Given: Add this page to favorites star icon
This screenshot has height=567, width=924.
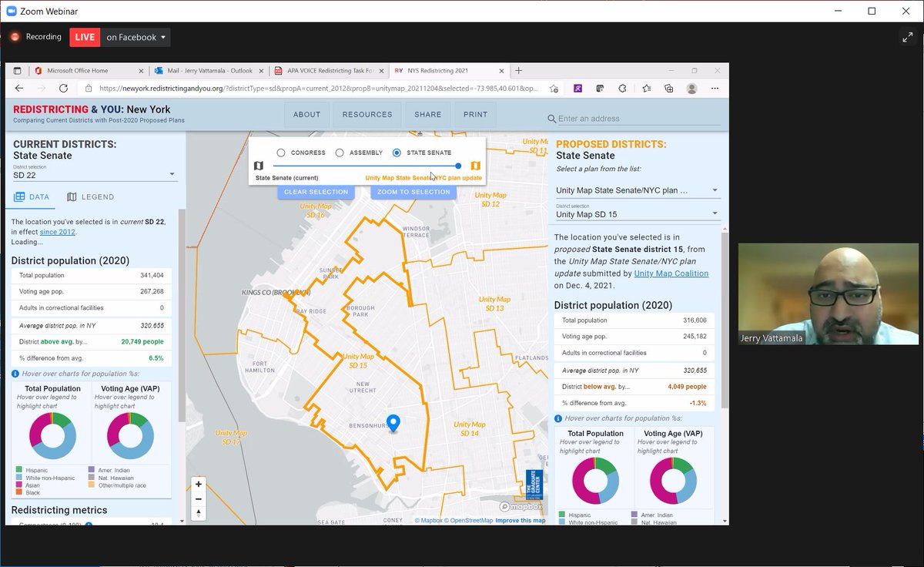Looking at the screenshot, I should tap(554, 89).
